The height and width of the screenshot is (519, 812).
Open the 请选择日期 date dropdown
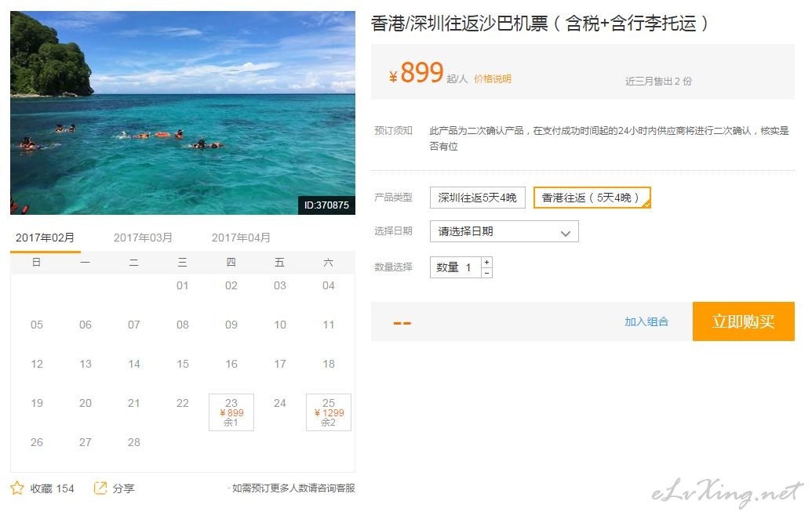(x=504, y=231)
